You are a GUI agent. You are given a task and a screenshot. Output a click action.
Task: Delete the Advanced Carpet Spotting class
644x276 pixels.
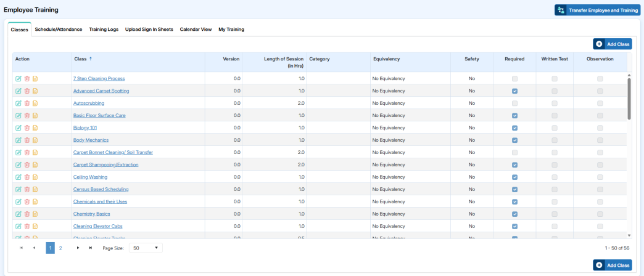(x=27, y=91)
